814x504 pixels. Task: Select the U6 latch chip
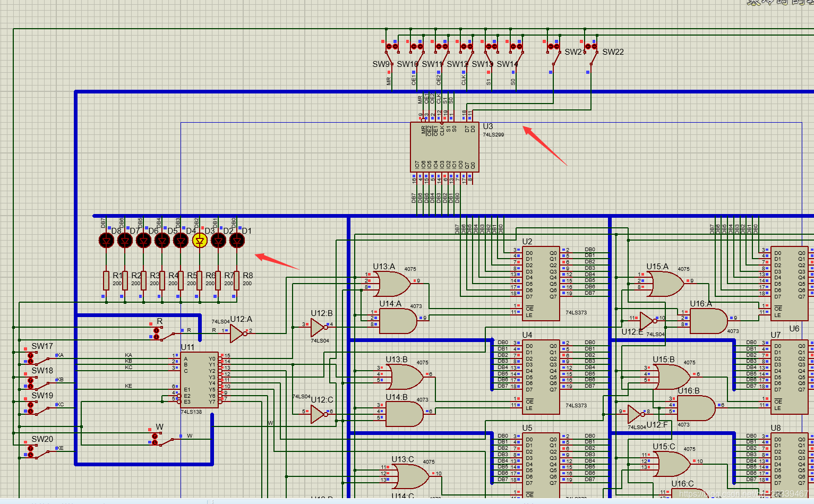(790, 284)
